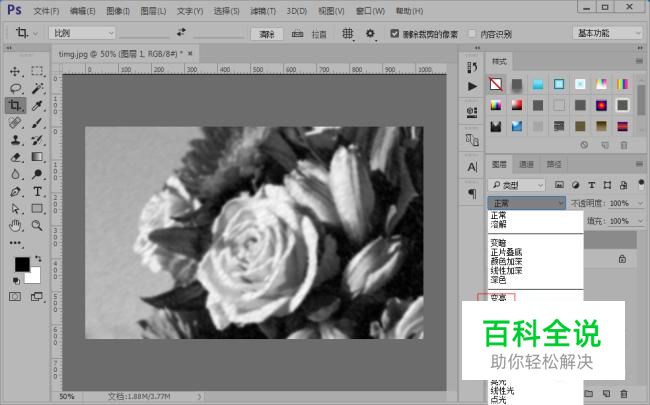Select the Blur tool
Screen dimensions: 650x405
pyautogui.click(x=15, y=174)
